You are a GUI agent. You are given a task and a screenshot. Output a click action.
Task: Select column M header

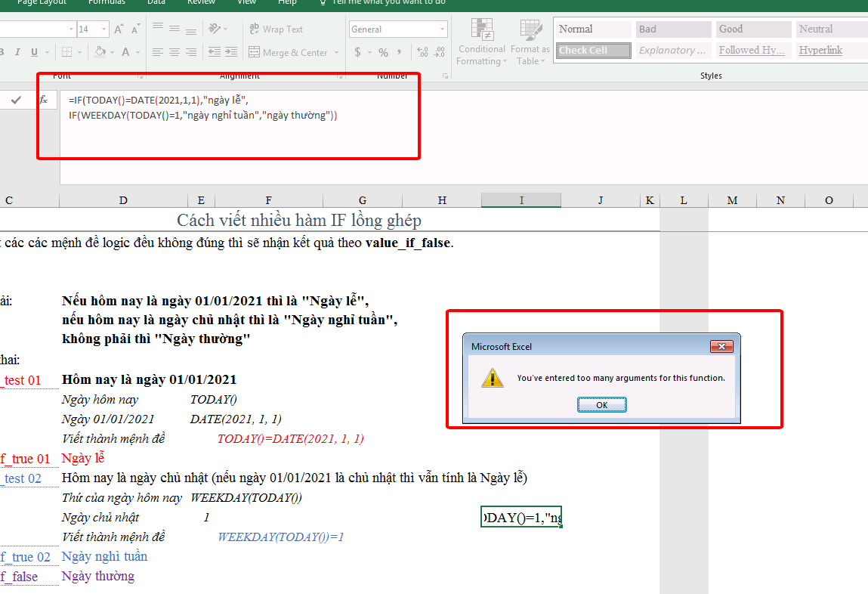[x=732, y=200]
